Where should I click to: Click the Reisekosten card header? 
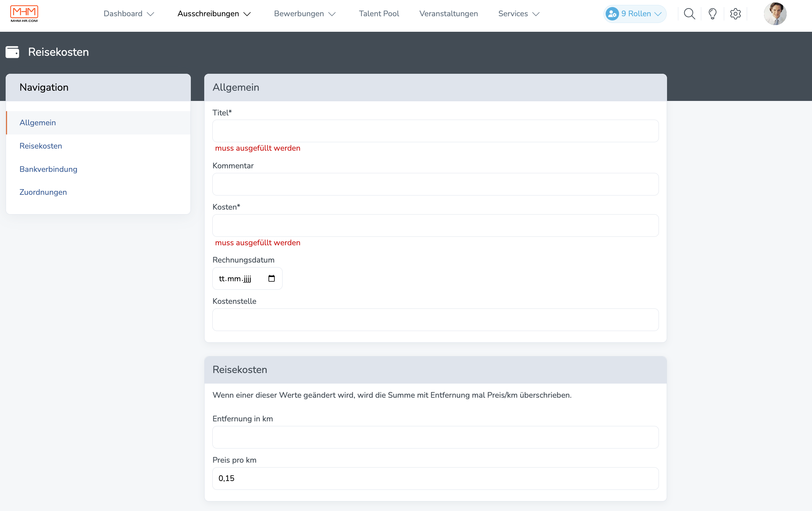pyautogui.click(x=435, y=370)
